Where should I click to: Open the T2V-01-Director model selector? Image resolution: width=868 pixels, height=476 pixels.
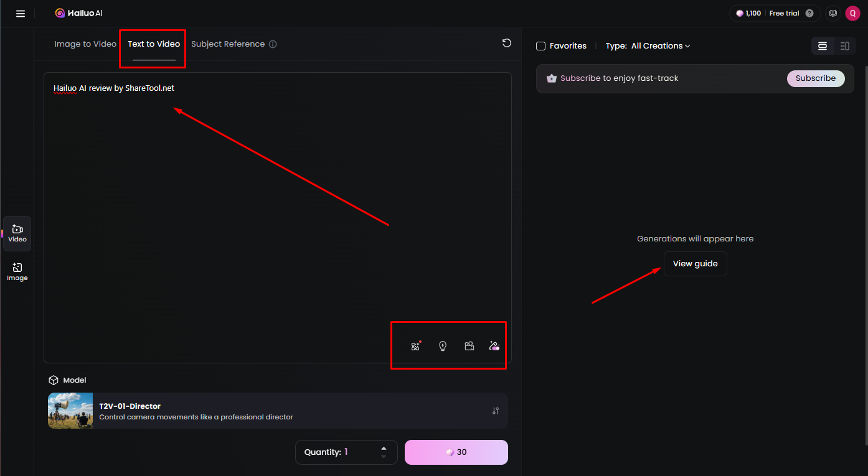tap(278, 411)
